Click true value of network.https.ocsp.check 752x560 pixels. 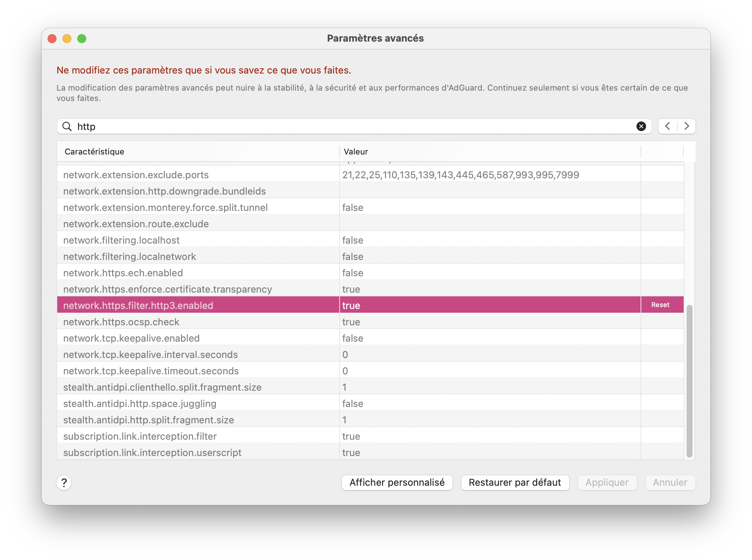tap(351, 322)
